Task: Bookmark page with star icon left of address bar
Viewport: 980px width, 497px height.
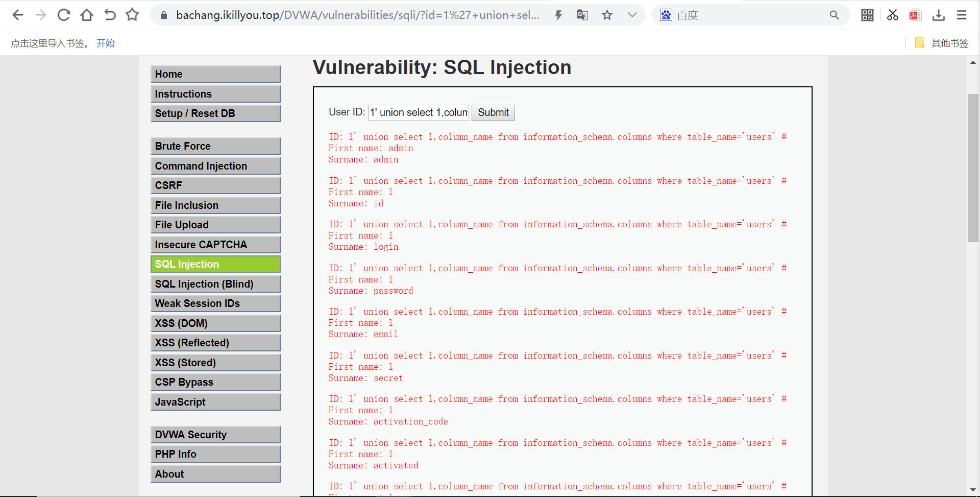Action: click(x=132, y=15)
